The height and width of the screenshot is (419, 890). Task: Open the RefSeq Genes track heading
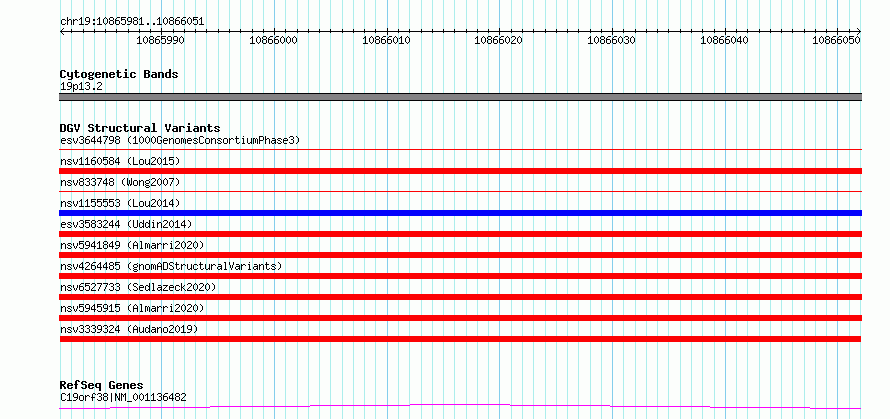[102, 386]
